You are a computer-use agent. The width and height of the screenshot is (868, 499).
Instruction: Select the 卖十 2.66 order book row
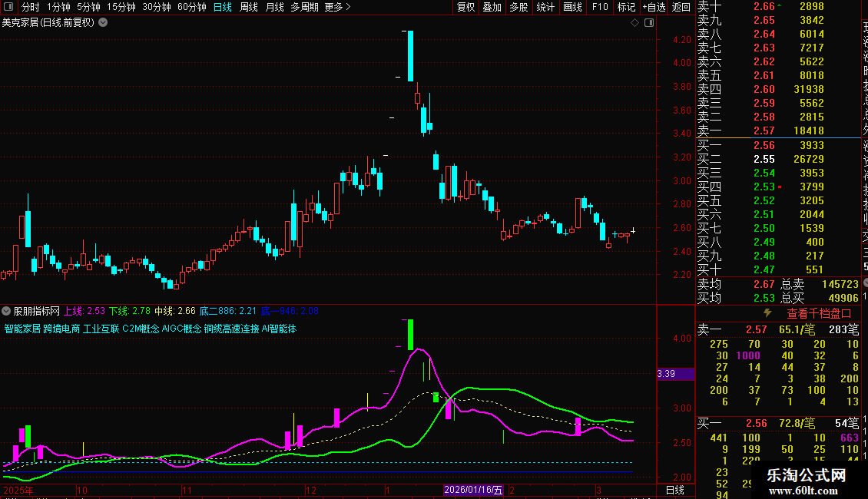pyautogui.click(x=779, y=7)
